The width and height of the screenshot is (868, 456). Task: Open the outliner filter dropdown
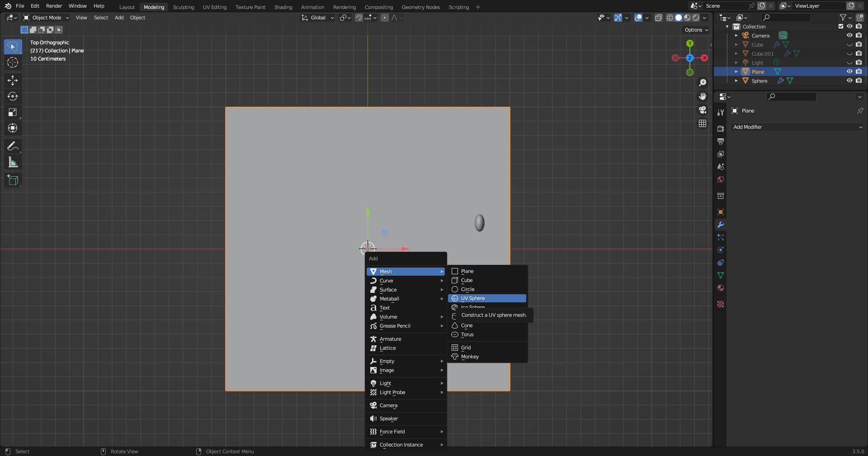click(x=845, y=18)
